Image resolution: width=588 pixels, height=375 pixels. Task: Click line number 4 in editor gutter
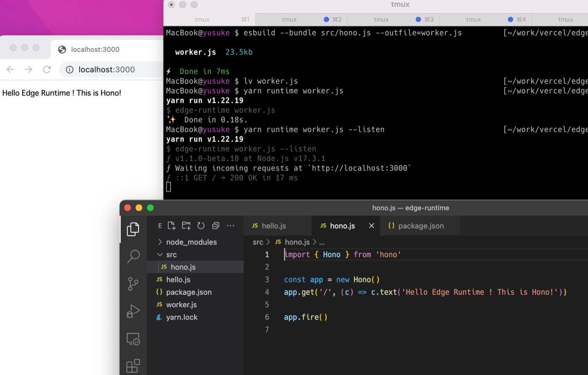(x=267, y=292)
